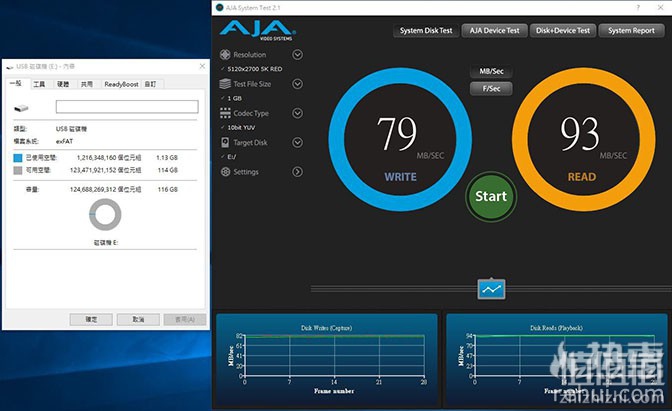
Task: Click the OK button in properties dialog
Action: [x=91, y=319]
